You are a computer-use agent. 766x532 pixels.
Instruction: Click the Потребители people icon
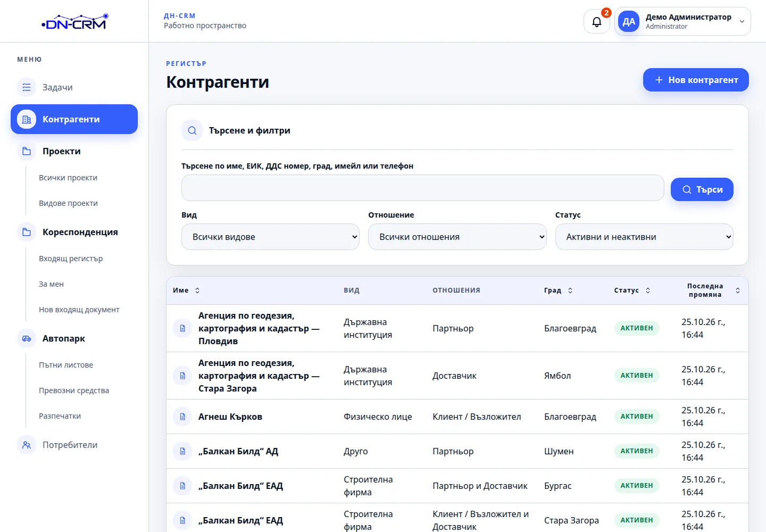coord(27,445)
